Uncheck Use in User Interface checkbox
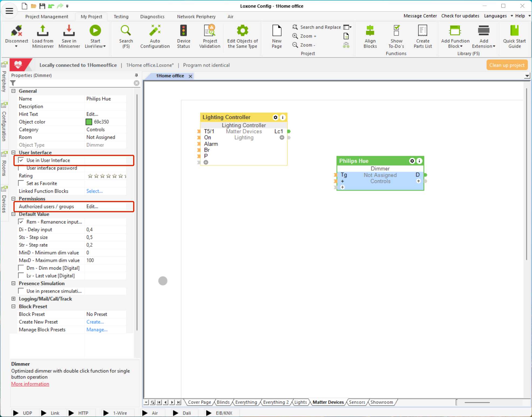Screen dimensions: 532x417 pyautogui.click(x=21, y=160)
